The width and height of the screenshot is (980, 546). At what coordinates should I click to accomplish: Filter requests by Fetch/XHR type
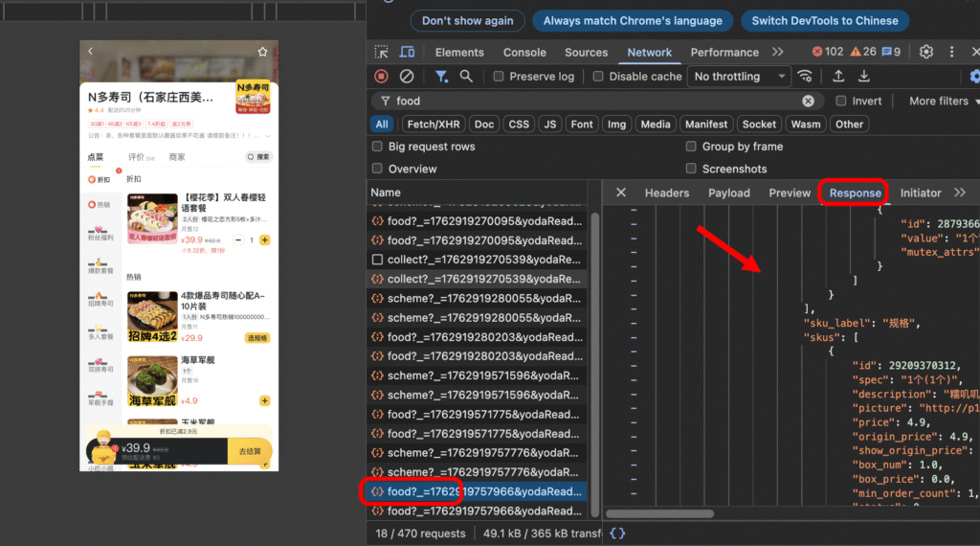(433, 124)
